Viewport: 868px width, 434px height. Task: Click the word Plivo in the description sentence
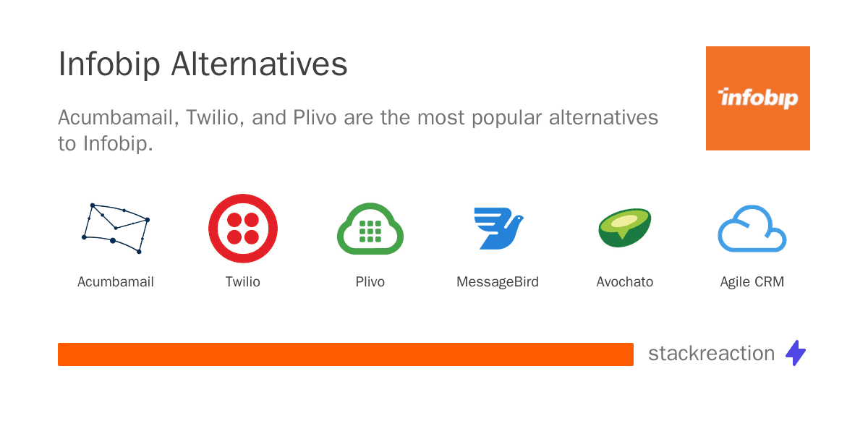[x=315, y=117]
